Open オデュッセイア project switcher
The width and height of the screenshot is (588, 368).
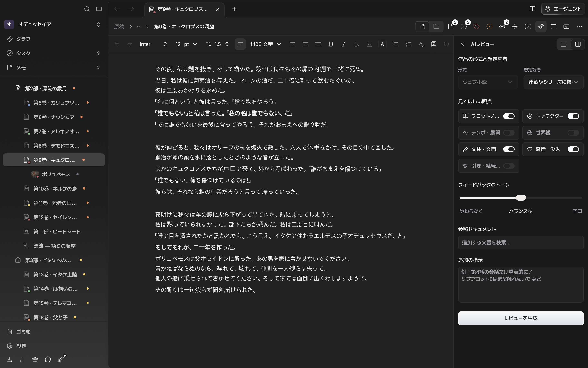click(53, 24)
